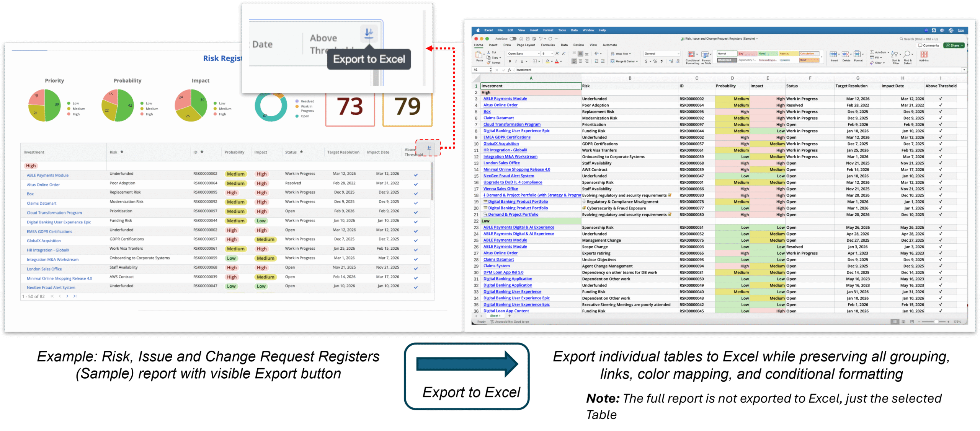
Task: Open the Tools menu in macOS menu bar
Action: pos(562,30)
